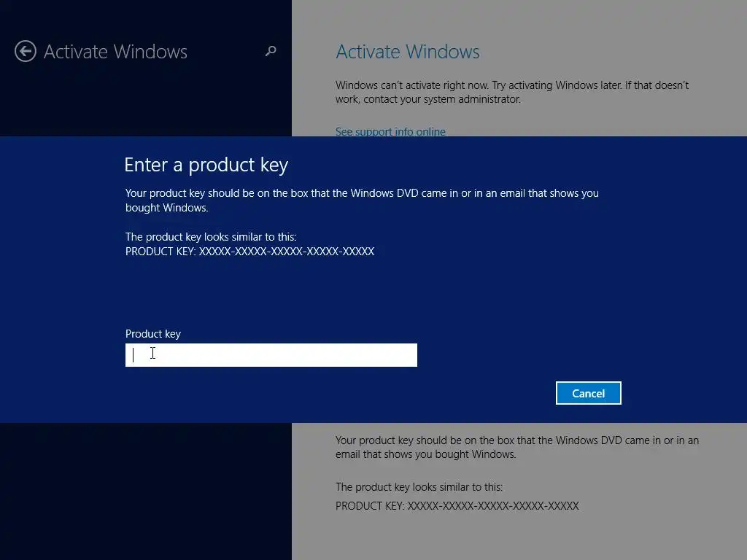Click the left pane 'Activate Windows' title

[115, 52]
